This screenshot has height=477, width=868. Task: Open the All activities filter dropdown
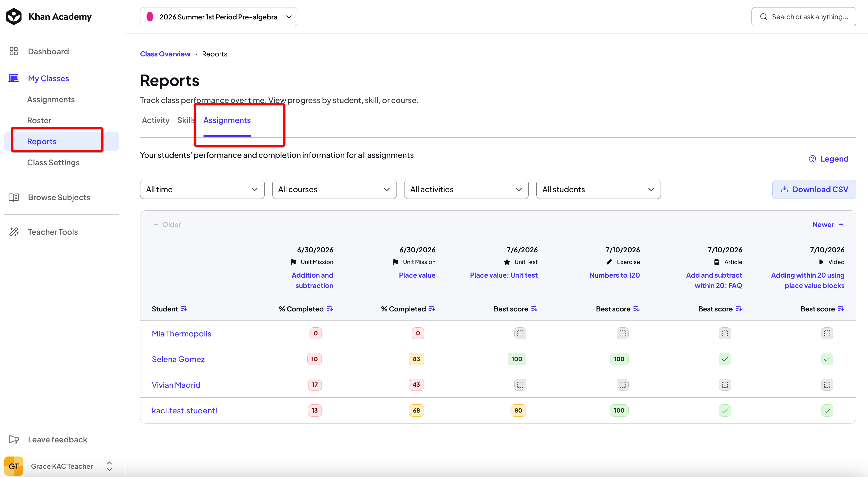click(466, 189)
